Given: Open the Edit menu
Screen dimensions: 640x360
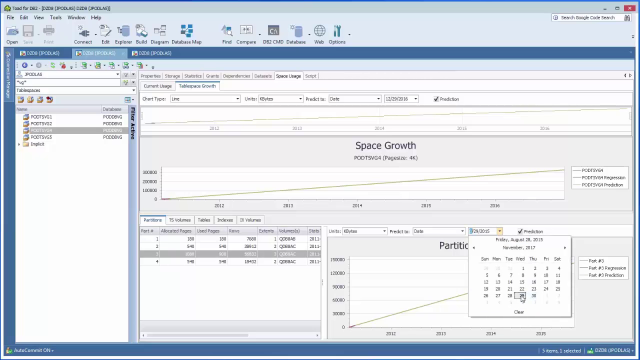Looking at the screenshot, I should [x=24, y=18].
